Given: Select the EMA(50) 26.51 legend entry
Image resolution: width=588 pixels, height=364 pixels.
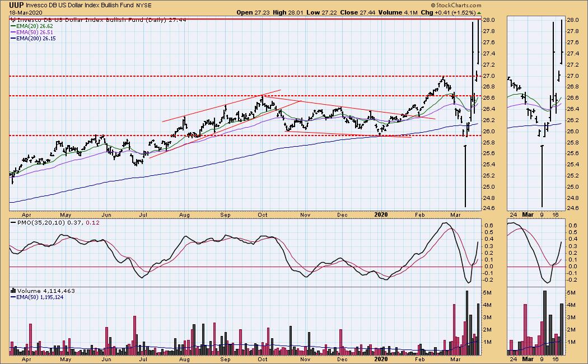Looking at the screenshot, I should coord(32,32).
